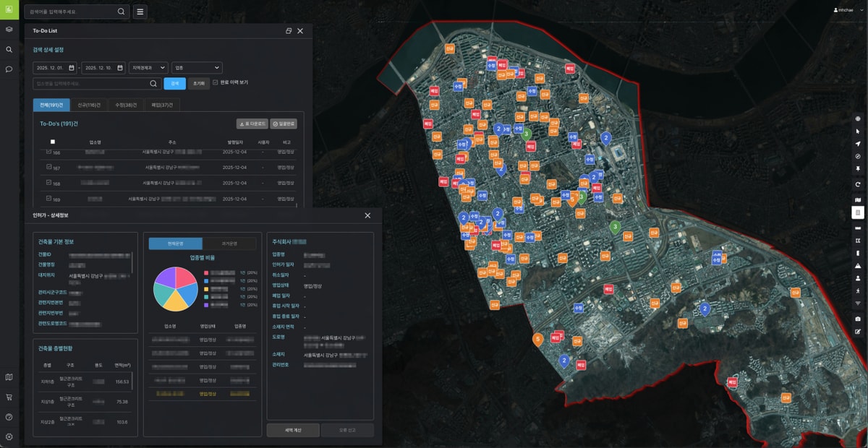868x448 pixels.
Task: Open the shopping cart icon in left sidebar
Action: 9,397
